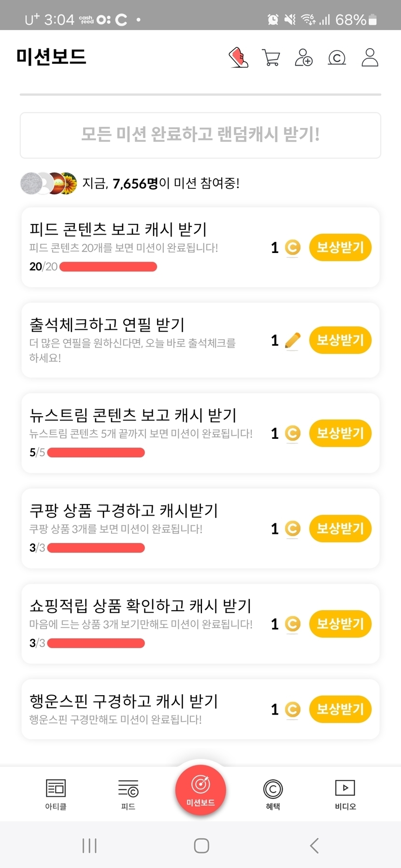Claim reward for 쿠팡 상품 구경하고 캐시받기
The height and width of the screenshot is (868, 401).
[x=340, y=529]
